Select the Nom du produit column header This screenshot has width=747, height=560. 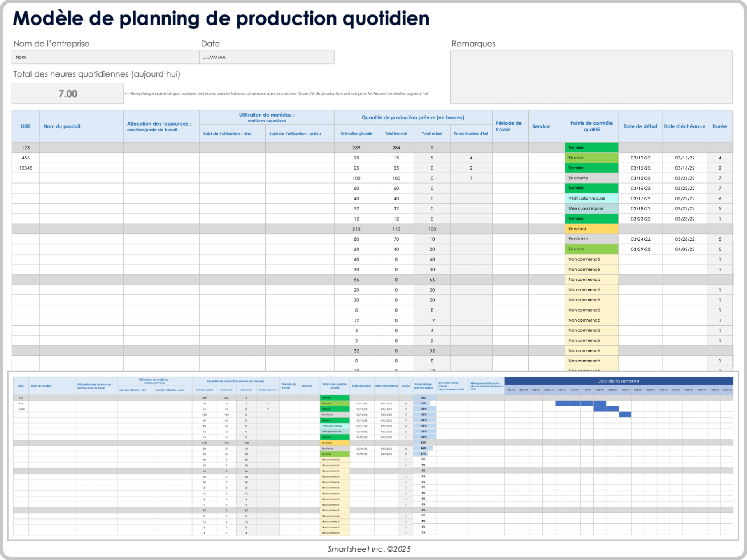click(x=62, y=126)
